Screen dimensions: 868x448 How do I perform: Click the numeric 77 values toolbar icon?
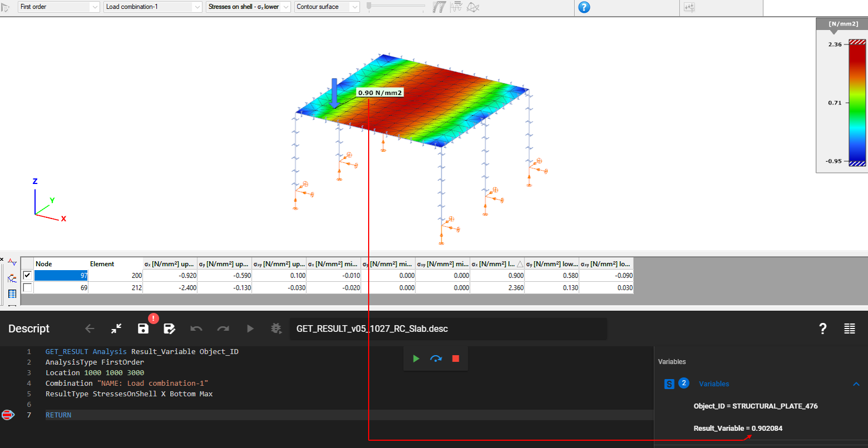point(439,7)
